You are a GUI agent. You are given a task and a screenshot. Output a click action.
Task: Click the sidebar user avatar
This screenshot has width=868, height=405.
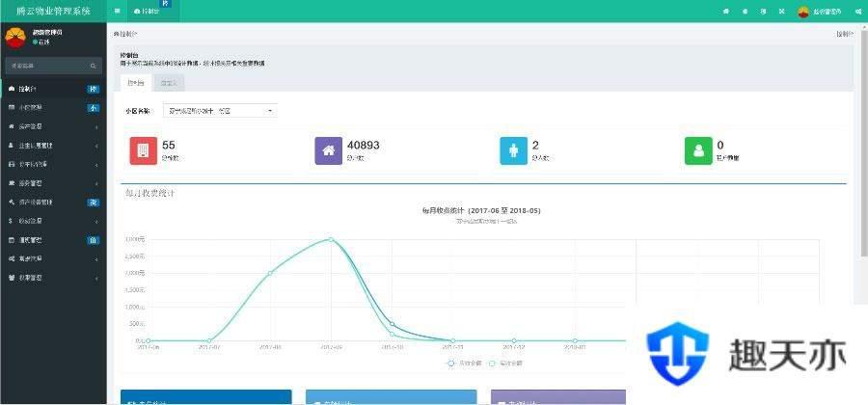(x=14, y=37)
